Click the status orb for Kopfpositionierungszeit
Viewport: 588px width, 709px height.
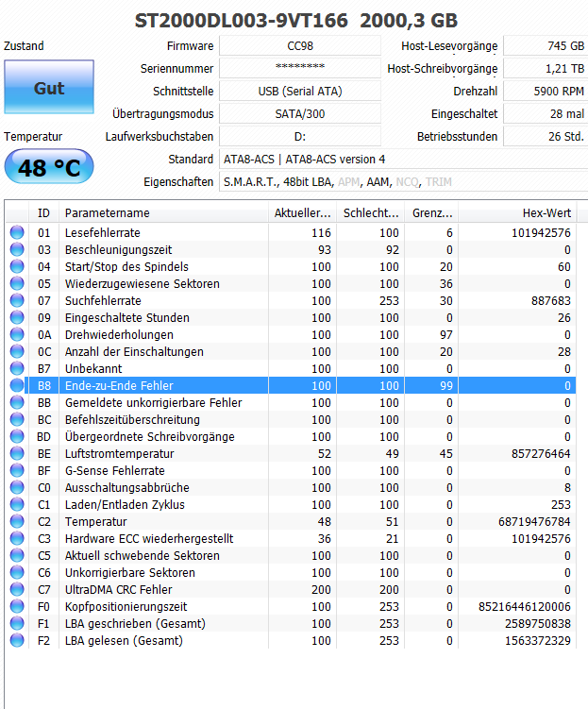(x=17, y=606)
